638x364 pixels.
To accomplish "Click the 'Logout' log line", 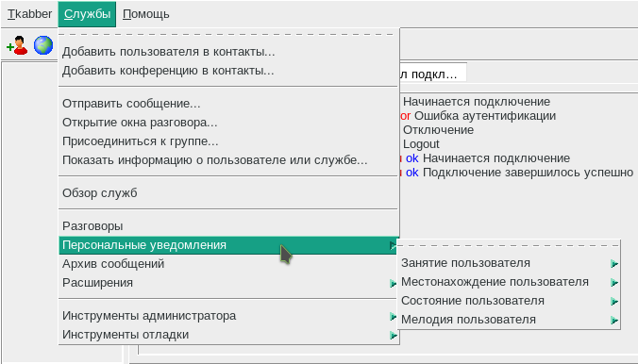I will point(421,144).
